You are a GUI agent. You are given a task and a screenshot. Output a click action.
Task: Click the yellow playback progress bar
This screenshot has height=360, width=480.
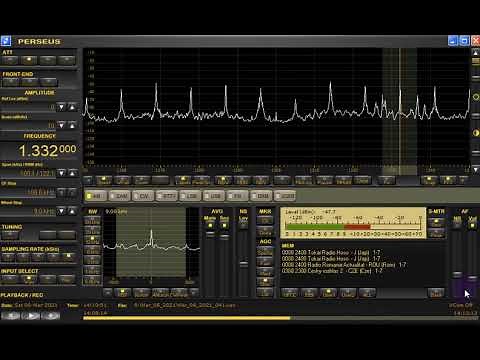click(x=187, y=318)
